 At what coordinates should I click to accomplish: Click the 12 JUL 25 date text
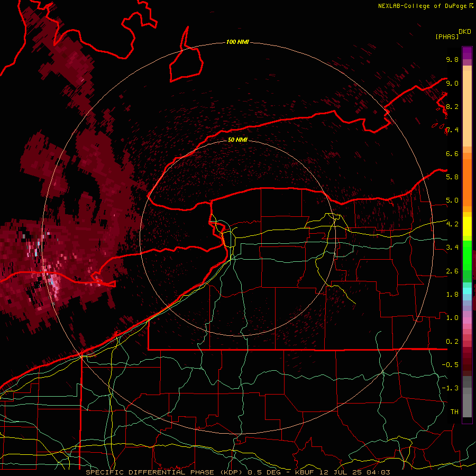point(340,472)
